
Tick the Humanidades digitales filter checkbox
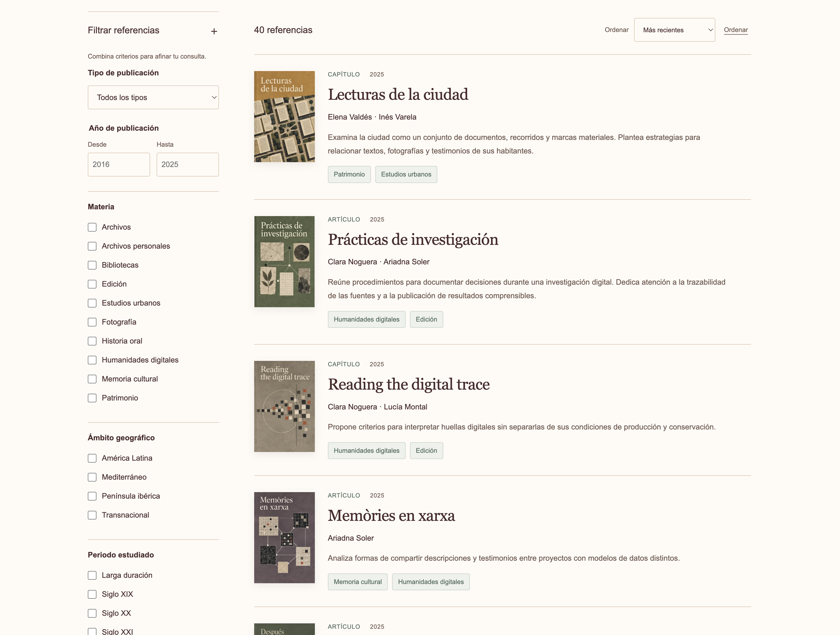point(92,360)
